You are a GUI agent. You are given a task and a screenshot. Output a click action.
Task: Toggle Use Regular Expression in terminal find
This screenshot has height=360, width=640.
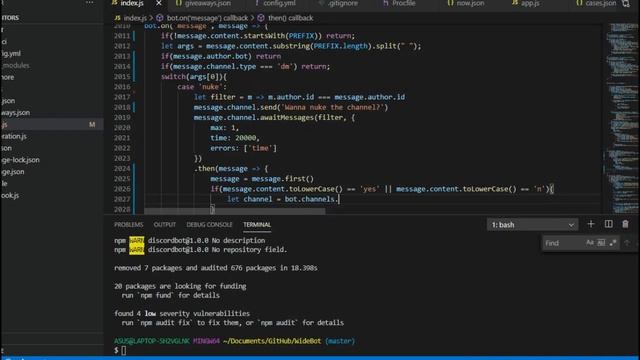613,243
